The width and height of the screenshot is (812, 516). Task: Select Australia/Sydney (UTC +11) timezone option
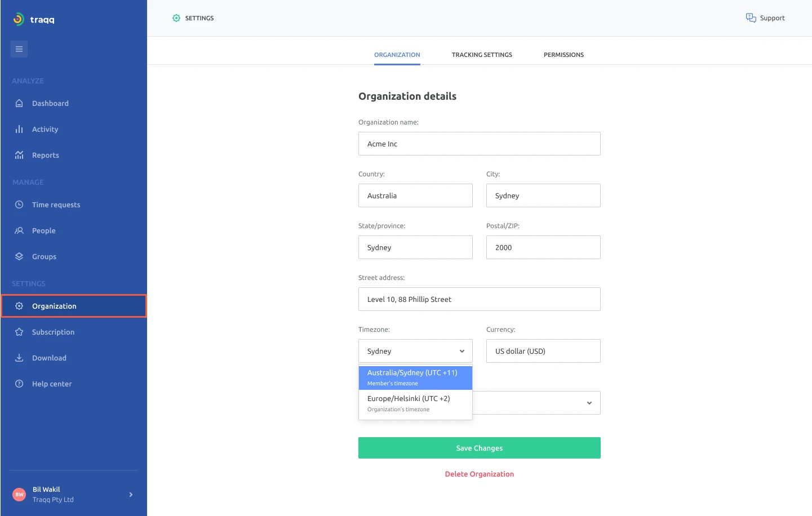click(415, 377)
